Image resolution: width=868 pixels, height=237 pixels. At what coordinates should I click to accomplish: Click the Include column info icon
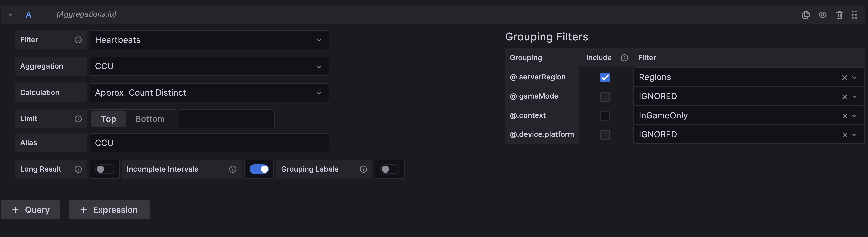(624, 58)
